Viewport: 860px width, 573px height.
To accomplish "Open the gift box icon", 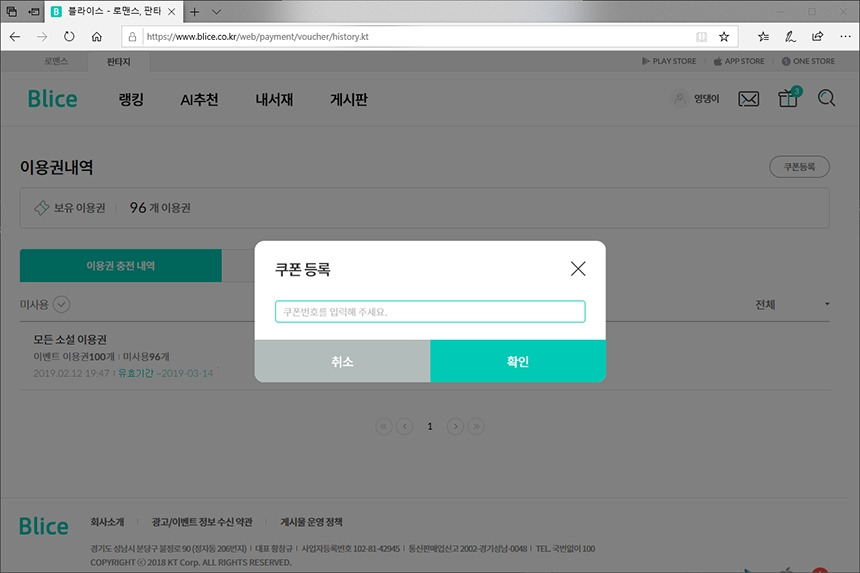I will click(788, 98).
